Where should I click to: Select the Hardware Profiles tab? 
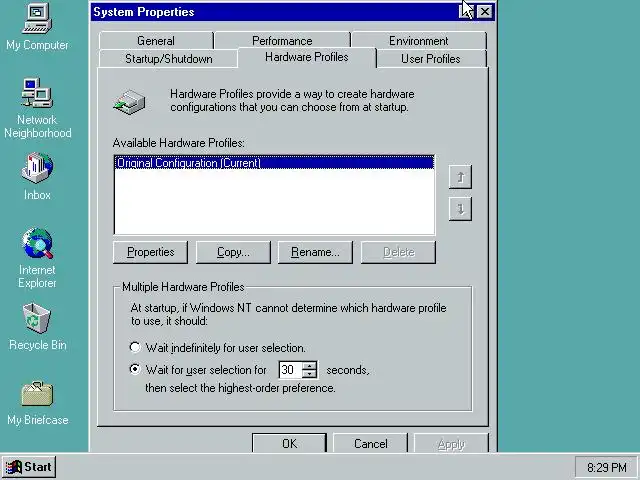[307, 57]
